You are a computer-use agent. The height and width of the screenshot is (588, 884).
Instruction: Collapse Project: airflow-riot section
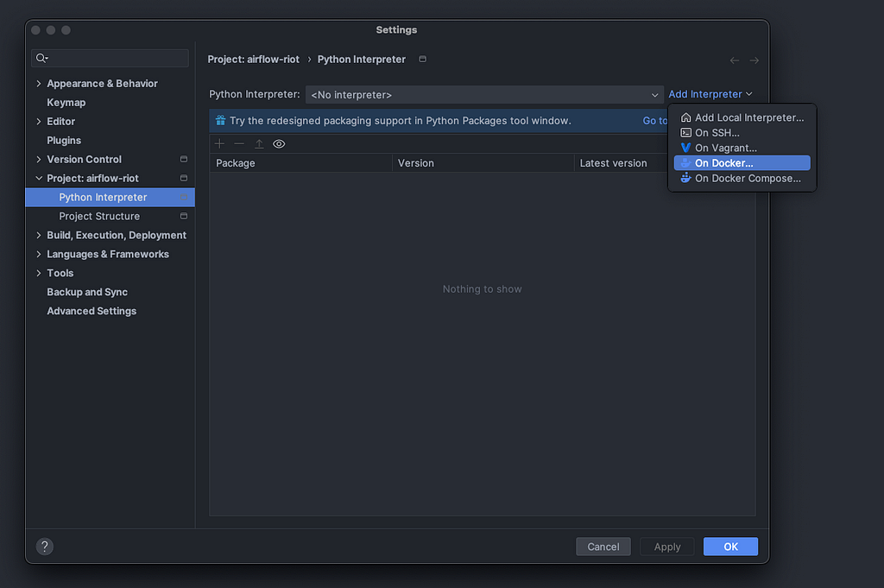38,178
